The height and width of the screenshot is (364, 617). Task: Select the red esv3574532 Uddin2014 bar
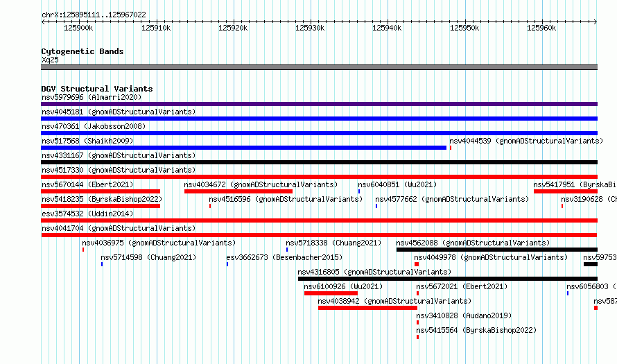319,220
